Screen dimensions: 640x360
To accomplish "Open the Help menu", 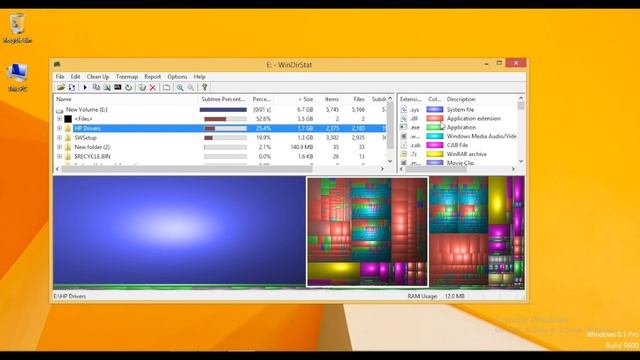I will (x=200, y=77).
